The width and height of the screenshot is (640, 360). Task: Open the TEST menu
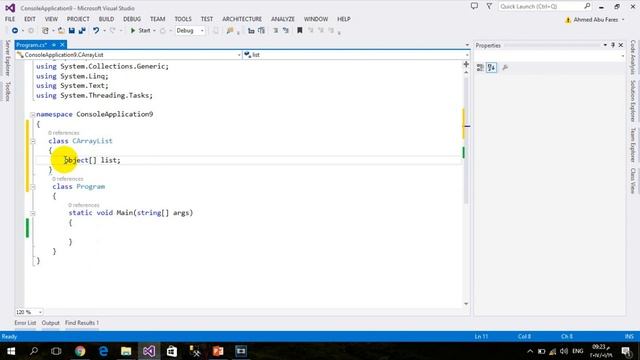pos(207,19)
